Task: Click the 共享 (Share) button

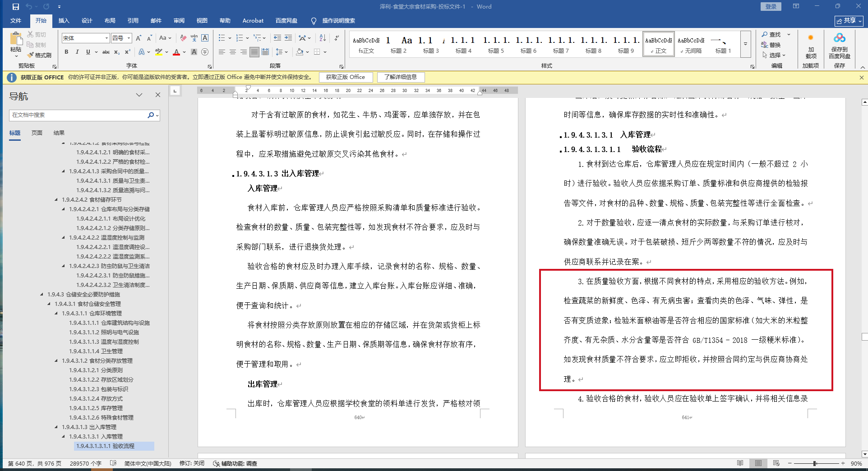Action: [x=849, y=21]
